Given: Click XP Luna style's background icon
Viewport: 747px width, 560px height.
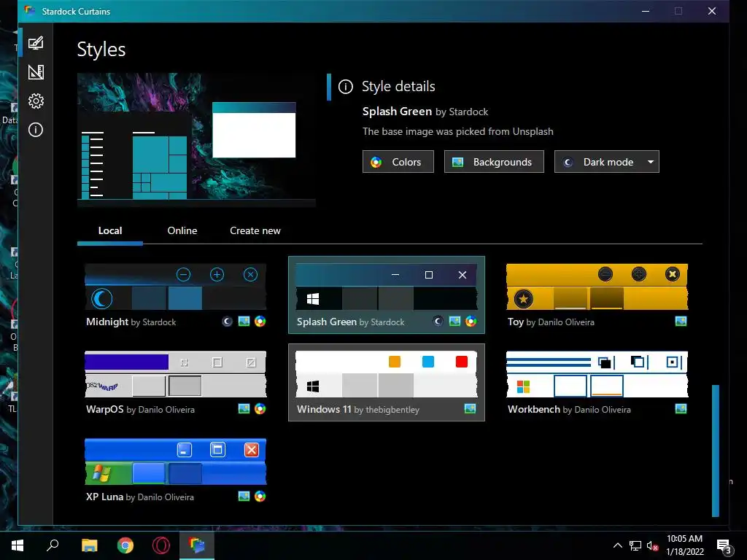Looking at the screenshot, I should (x=244, y=496).
